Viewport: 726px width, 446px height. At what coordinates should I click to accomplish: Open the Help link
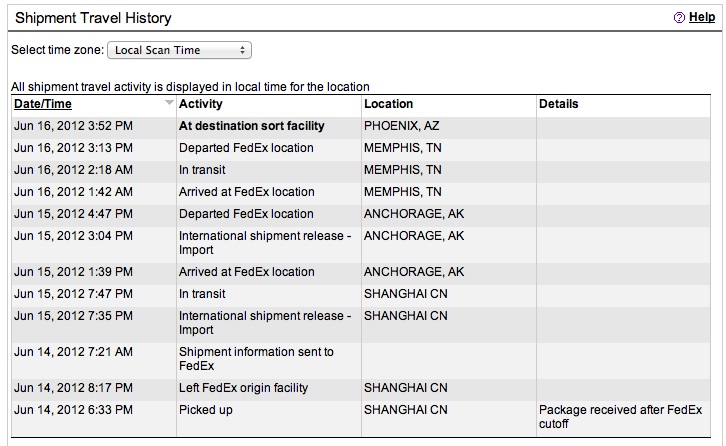tap(702, 17)
